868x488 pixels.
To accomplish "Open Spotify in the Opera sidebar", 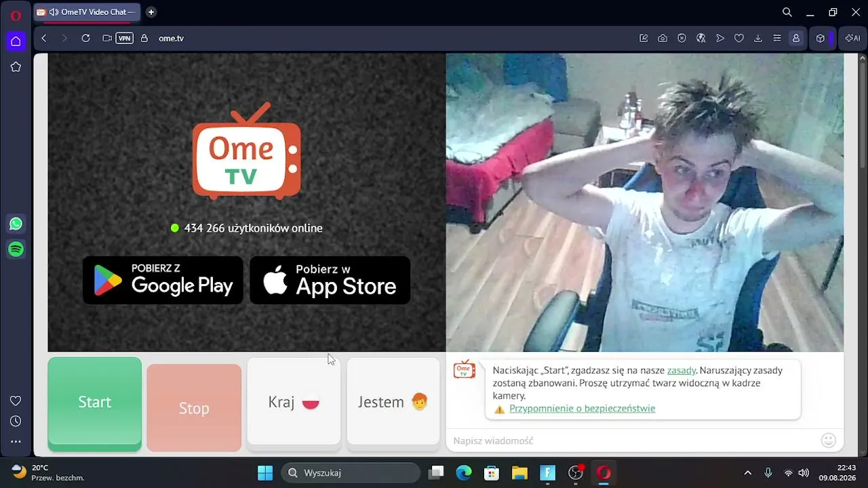I will (16, 249).
